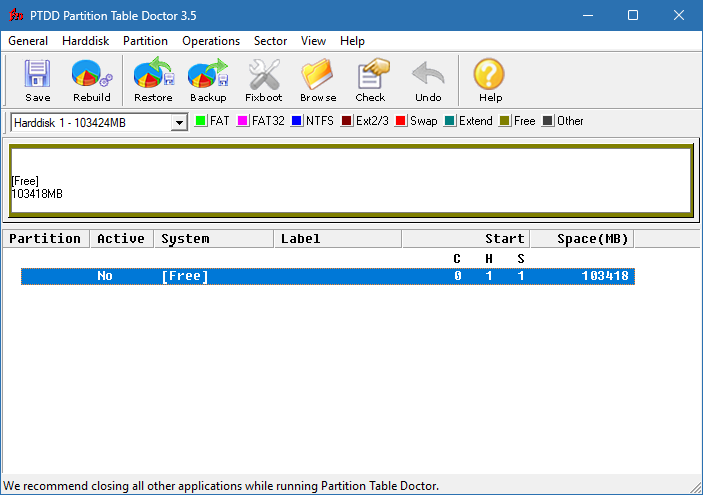Click the Save floppy disk icon
703x495 pixels.
(x=37, y=74)
